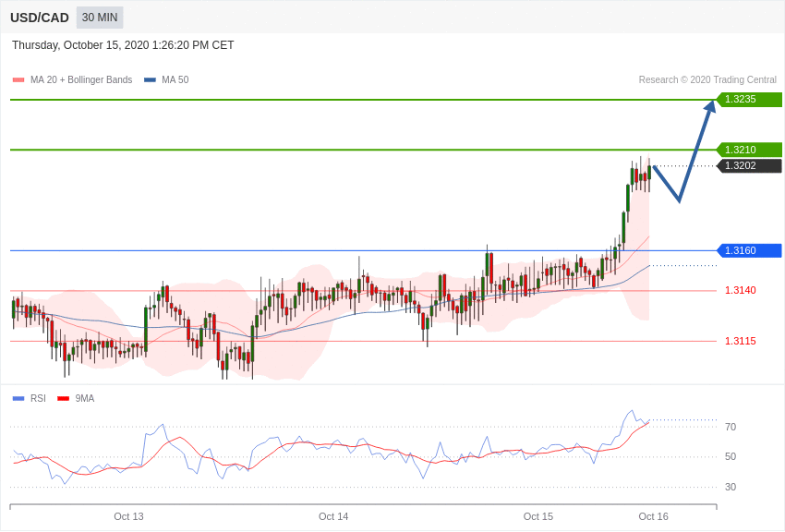Click the RSI blue legend swatch

tap(18, 398)
